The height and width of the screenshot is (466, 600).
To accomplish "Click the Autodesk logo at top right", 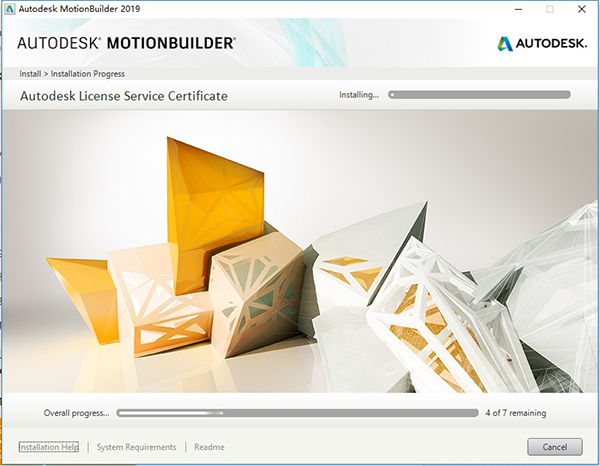I will point(540,43).
